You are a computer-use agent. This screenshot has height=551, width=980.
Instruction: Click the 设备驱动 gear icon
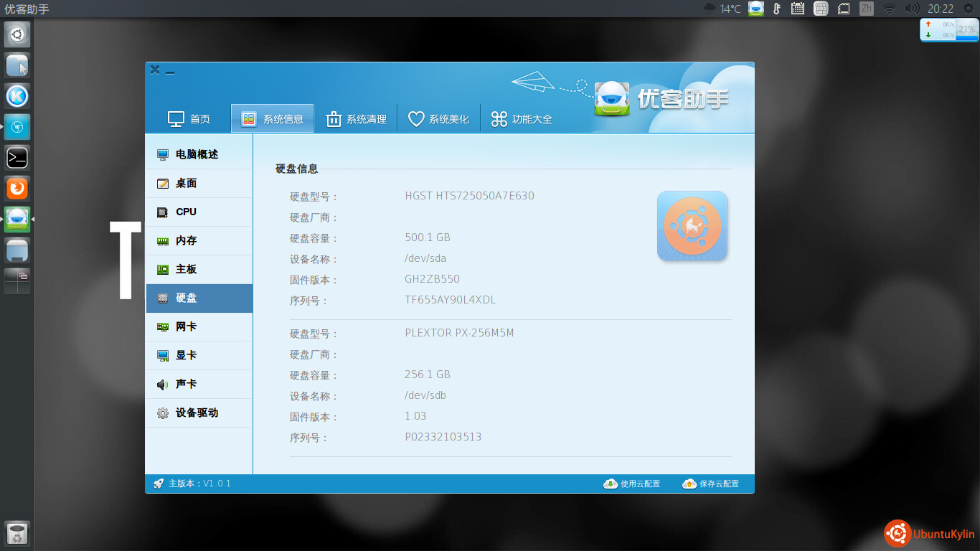tap(163, 413)
